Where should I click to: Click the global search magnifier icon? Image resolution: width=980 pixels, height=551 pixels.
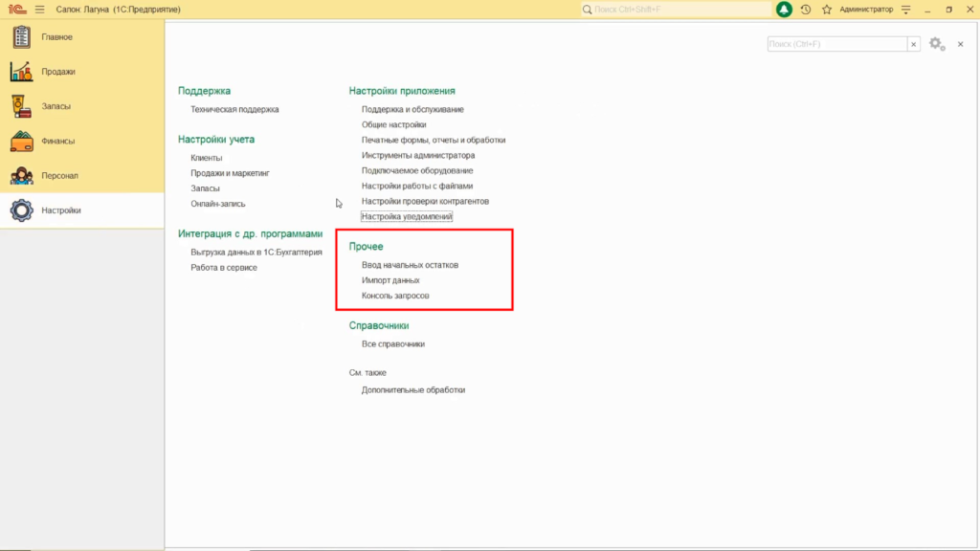588,10
